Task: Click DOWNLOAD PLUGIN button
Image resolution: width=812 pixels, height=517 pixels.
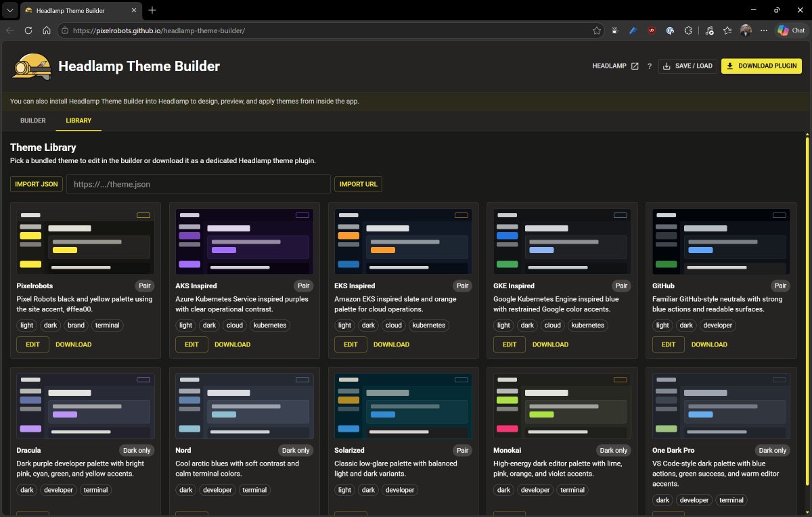Action: pyautogui.click(x=762, y=66)
